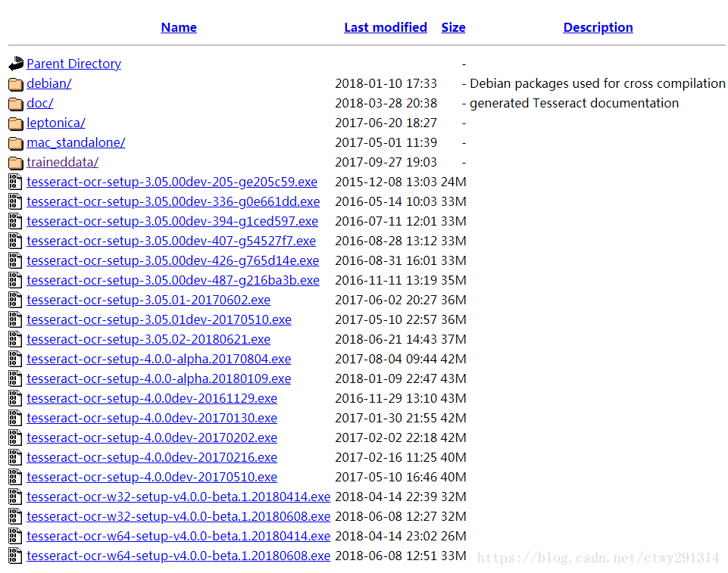Click binary file icon for 4.0.0dev-20161129.exe
The height and width of the screenshot is (573, 728).
[x=15, y=399]
